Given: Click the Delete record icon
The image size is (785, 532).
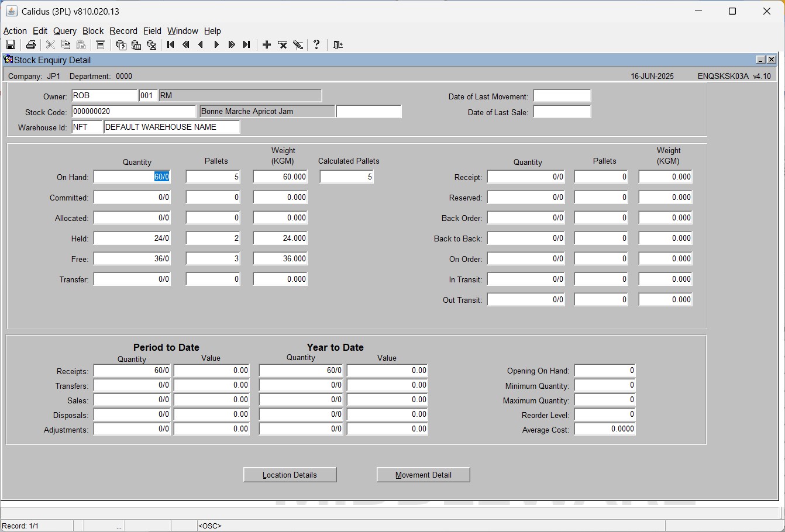Looking at the screenshot, I should pos(283,45).
